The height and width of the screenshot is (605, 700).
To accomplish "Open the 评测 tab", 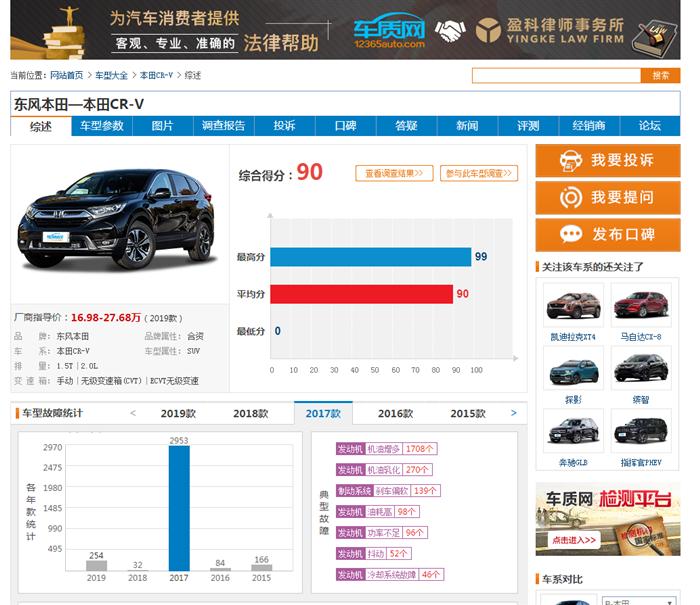I will click(528, 126).
